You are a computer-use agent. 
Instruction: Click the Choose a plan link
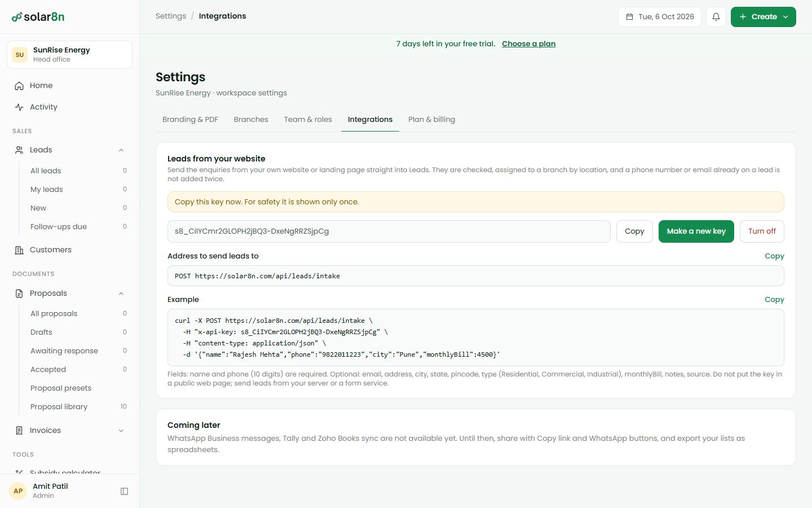coord(529,44)
